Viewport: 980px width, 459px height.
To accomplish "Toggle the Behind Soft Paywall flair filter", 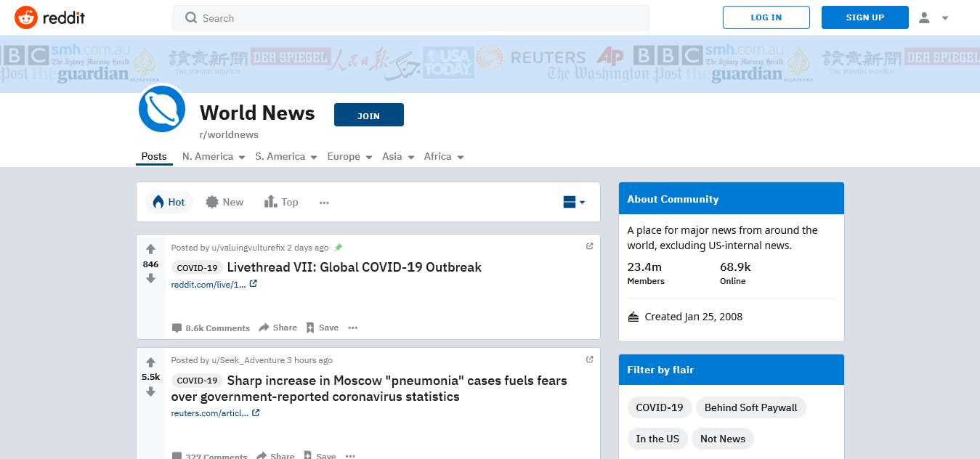I will [x=750, y=407].
